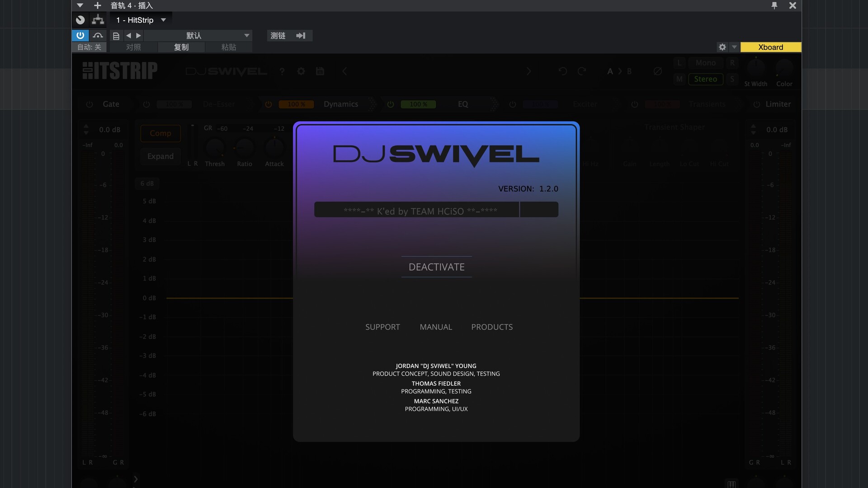This screenshot has height=488, width=868.
Task: Select the L channel button
Action: (x=679, y=63)
